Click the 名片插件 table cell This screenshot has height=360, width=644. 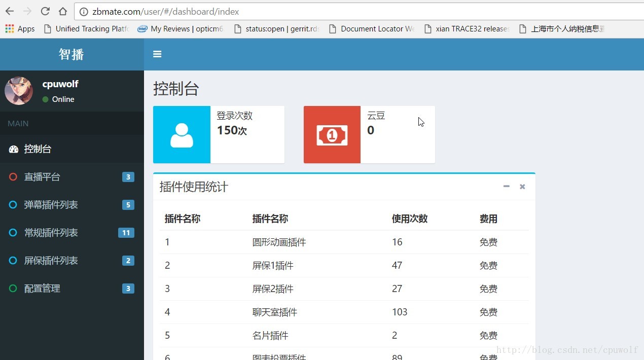[270, 336]
